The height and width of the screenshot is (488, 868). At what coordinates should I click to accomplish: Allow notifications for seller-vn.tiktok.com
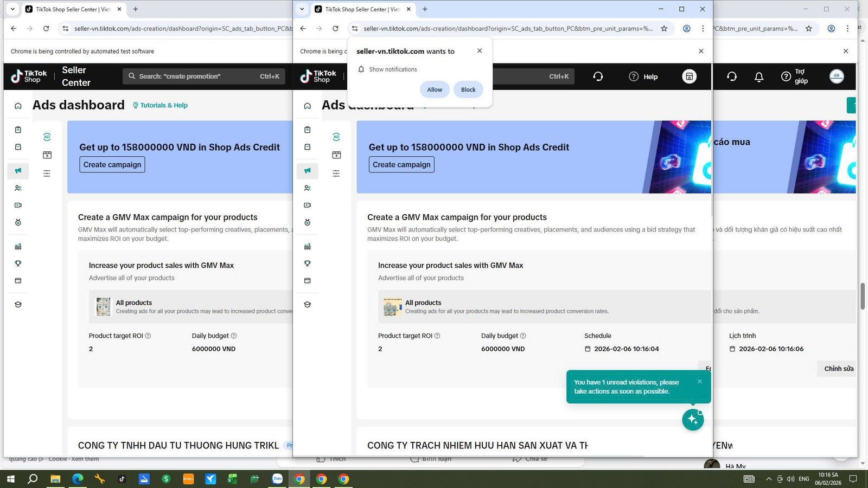(x=434, y=89)
